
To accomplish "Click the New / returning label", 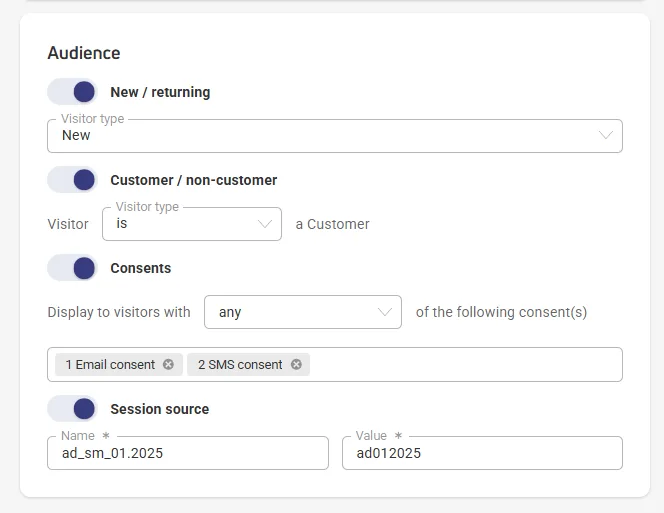I will (160, 92).
